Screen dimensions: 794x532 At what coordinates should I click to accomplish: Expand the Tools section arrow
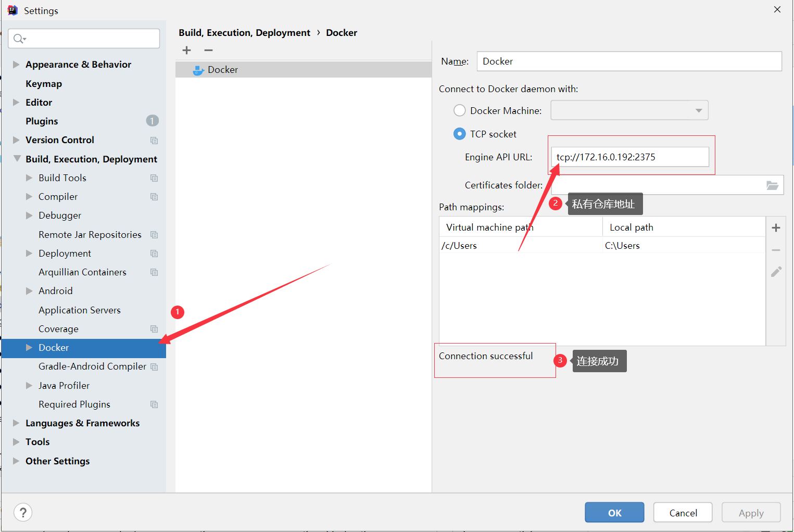pyautogui.click(x=16, y=442)
